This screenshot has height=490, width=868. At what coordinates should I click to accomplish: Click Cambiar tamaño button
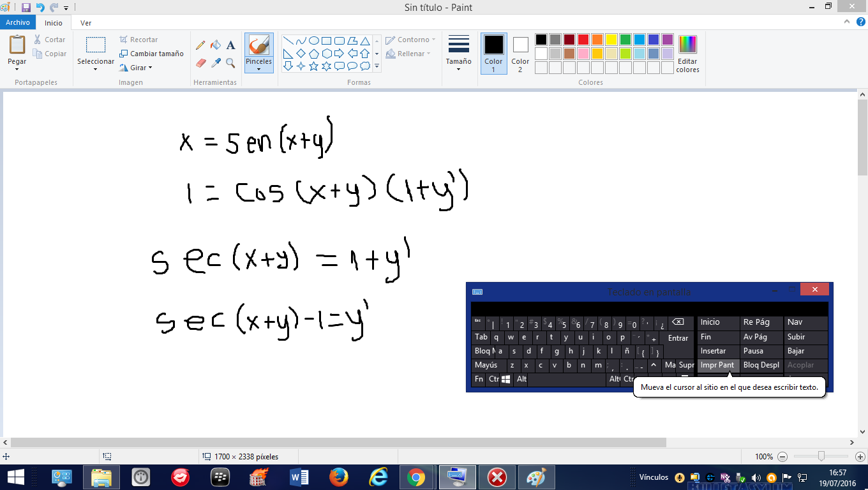151,54
